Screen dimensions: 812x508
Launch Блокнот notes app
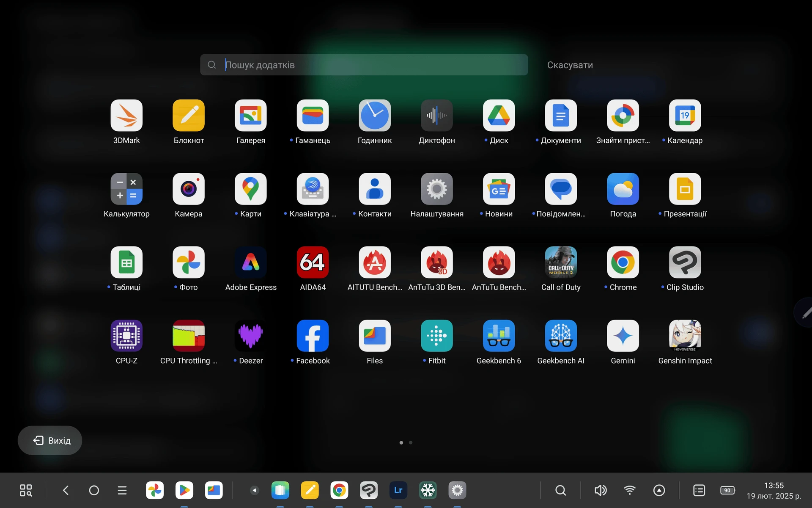189,116
